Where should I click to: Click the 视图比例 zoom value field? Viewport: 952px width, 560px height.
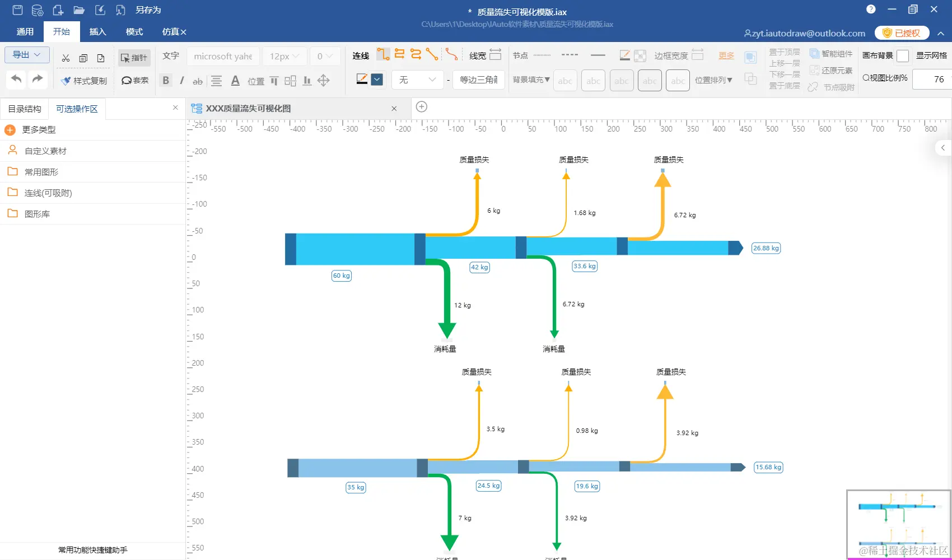932,79
